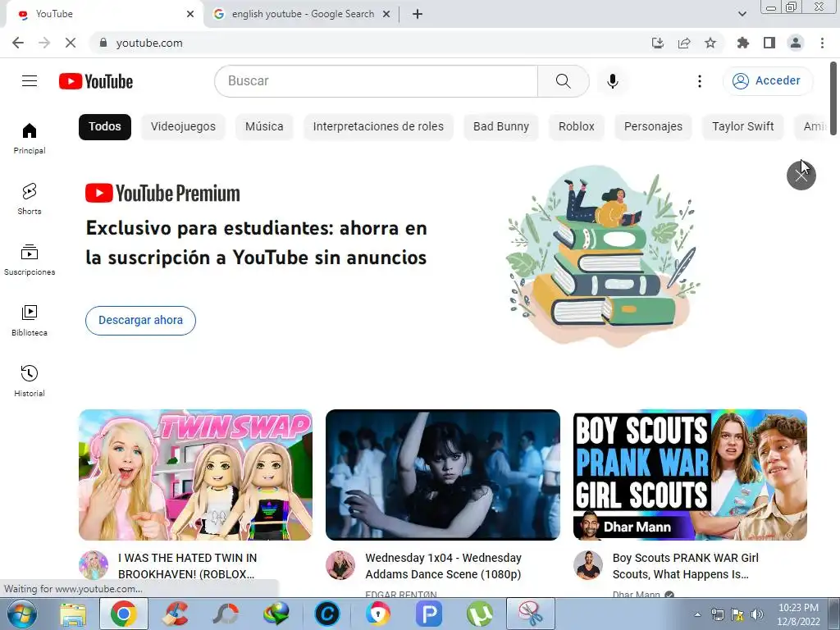Image resolution: width=840 pixels, height=630 pixels.
Task: Click the site lock icon
Action: 103,43
